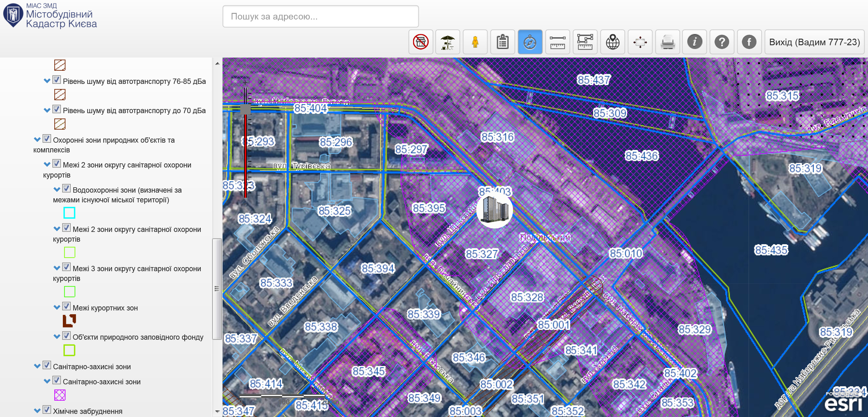
Task: Click the prohibited kiosk (no-shop) icon
Action: 420,42
